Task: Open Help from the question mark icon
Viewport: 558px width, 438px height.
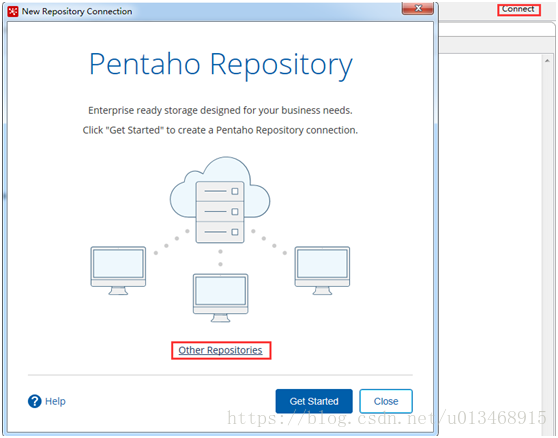Action: click(x=35, y=401)
